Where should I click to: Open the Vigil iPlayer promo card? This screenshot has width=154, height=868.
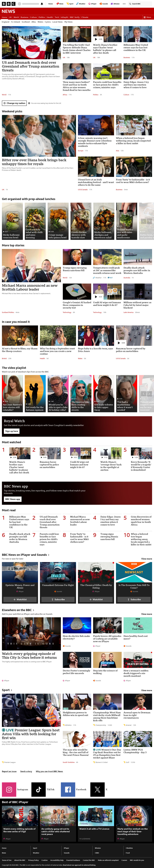click(x=20, y=824)
